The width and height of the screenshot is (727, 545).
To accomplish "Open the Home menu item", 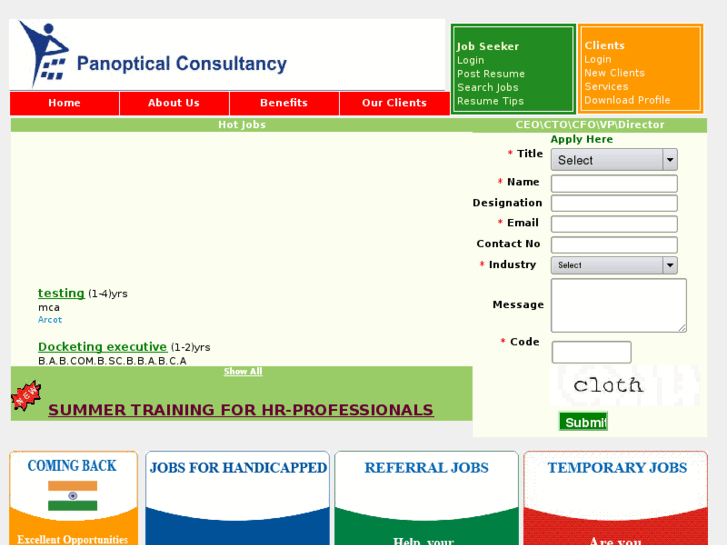I will (x=64, y=103).
